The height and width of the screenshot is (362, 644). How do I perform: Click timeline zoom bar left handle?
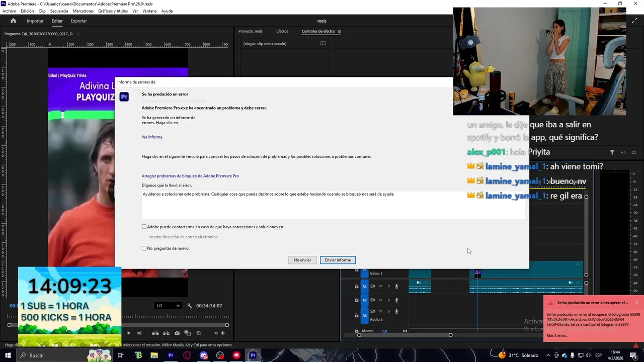359,335
